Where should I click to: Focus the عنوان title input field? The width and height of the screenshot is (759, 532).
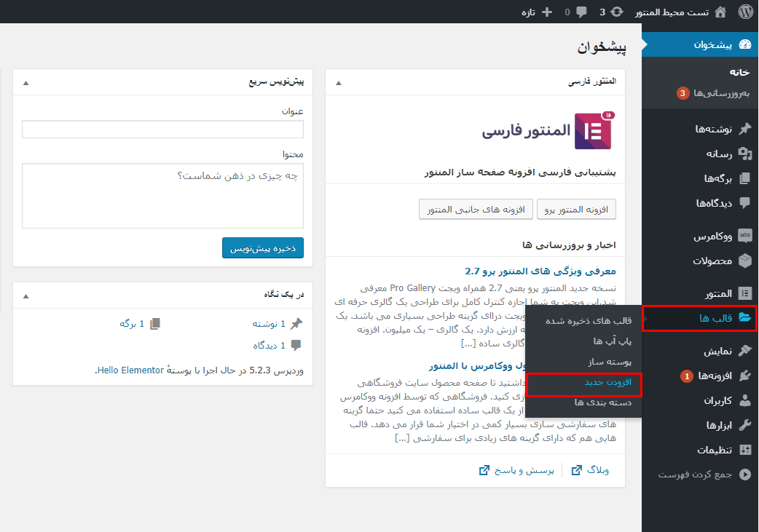click(x=162, y=129)
